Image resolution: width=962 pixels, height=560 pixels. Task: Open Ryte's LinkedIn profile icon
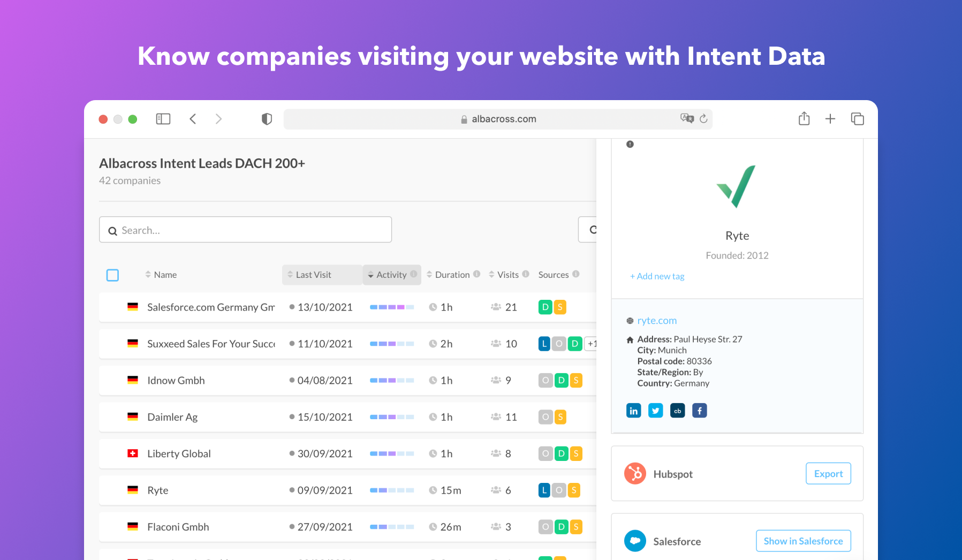pyautogui.click(x=633, y=411)
